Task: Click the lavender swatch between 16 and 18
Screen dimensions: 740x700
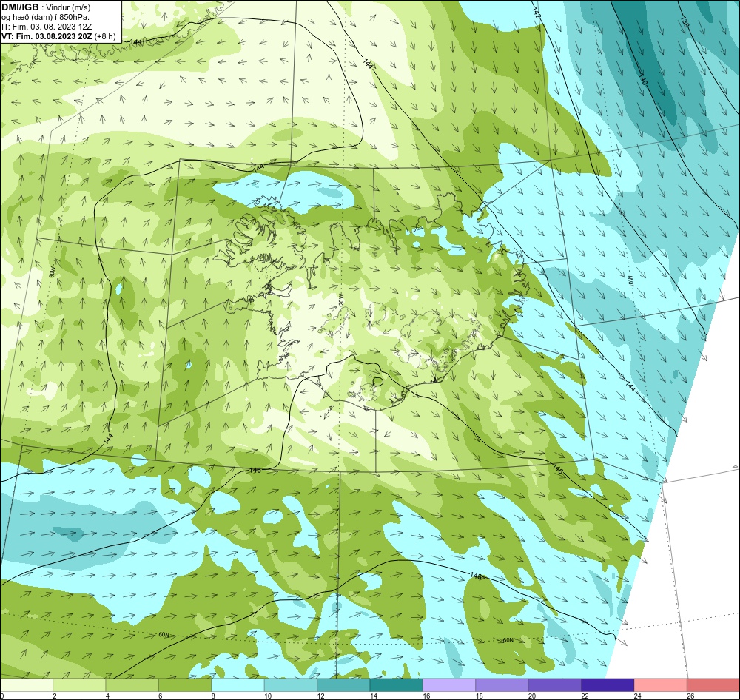Action: (x=449, y=685)
